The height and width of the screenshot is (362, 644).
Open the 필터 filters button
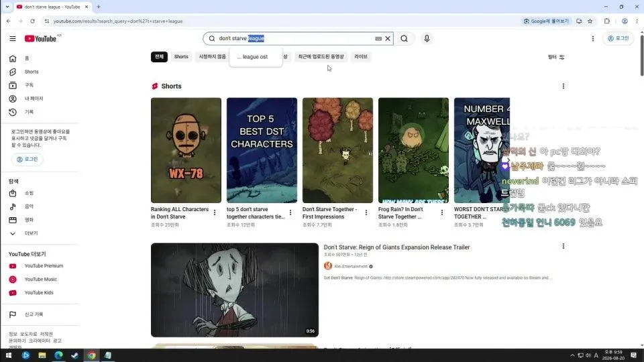click(x=555, y=57)
